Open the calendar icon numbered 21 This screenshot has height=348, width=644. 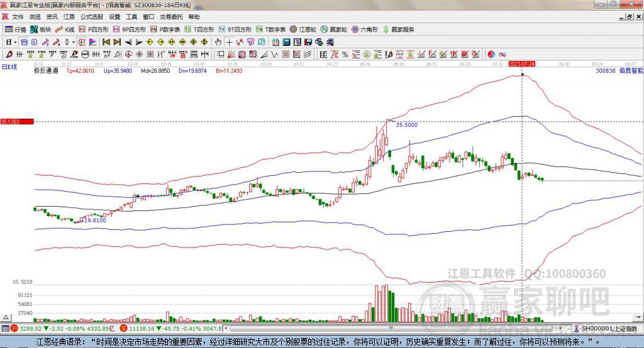click(275, 42)
